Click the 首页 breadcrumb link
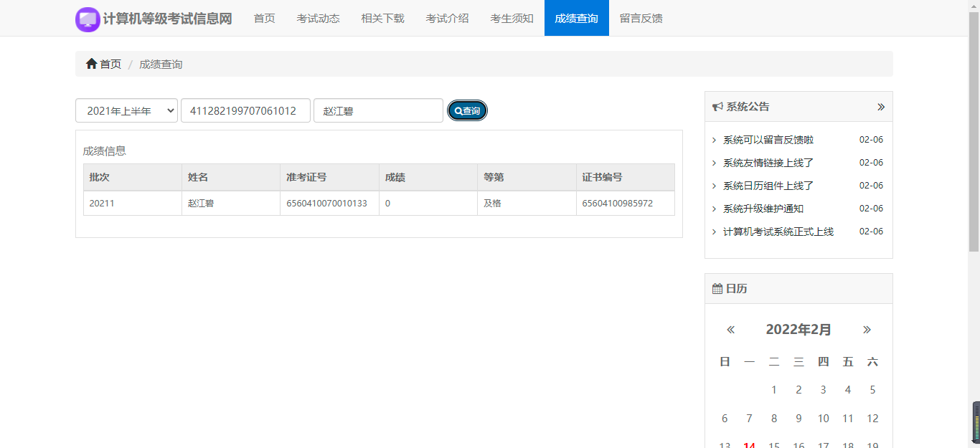This screenshot has width=980, height=448. (x=110, y=64)
